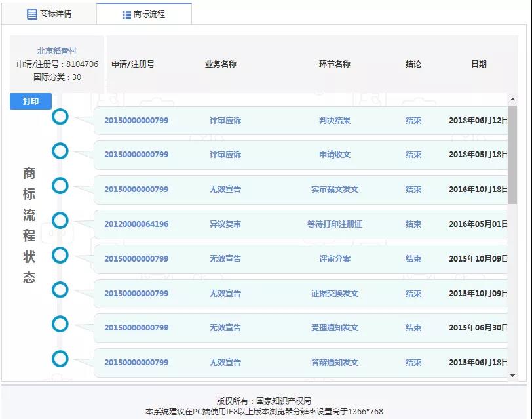The image size is (532, 419).
Task: Select timeline circle beside 等待打印注册证 row
Action: [x=60, y=220]
